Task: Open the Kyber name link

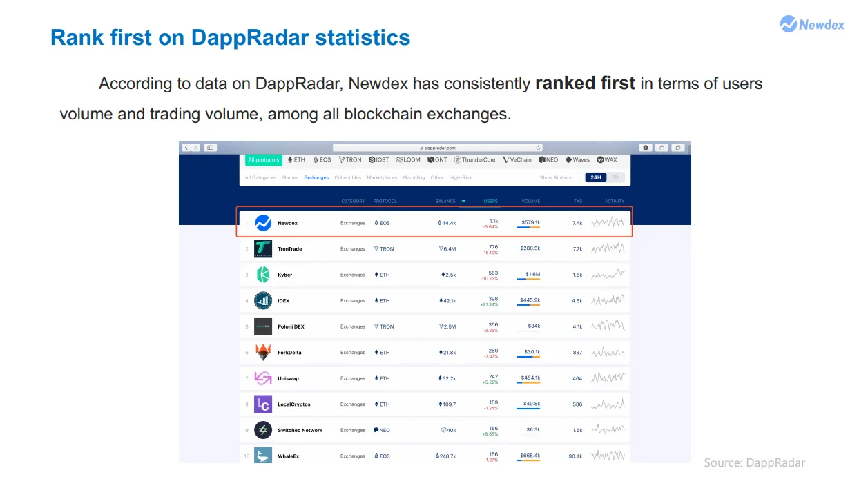Action: 285,275
